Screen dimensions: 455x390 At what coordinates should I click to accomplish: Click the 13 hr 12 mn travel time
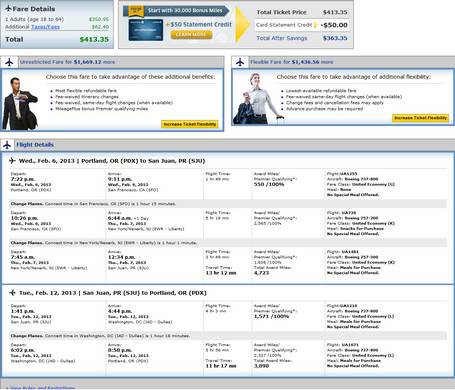click(221, 273)
